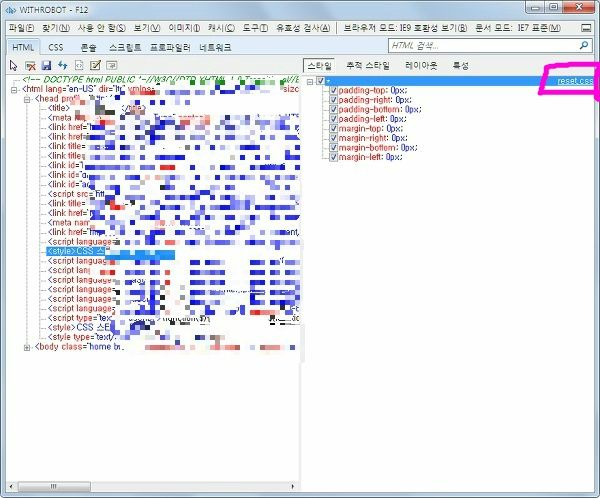Uncheck the margin-top property checkbox
Viewport: 600px width, 498px height.
point(333,129)
